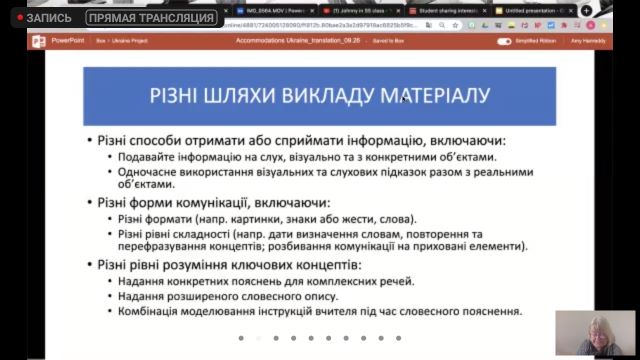The image size is (640, 360).
Task: Click bullet 'Різні способи отримати або сприймати інформацію'
Action: 302,140
